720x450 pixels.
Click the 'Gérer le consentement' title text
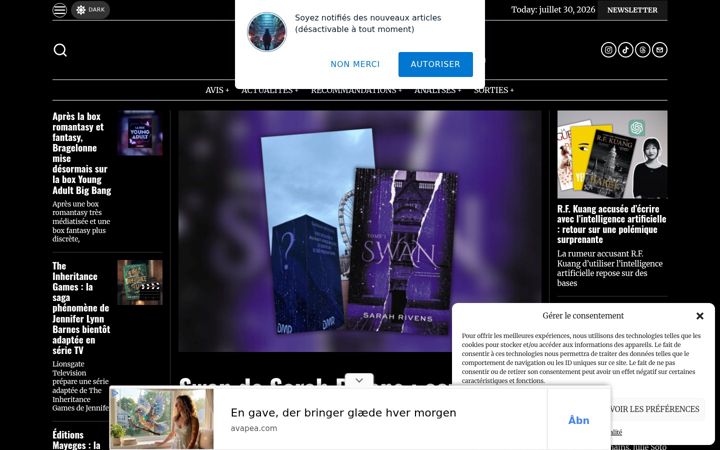[583, 315]
